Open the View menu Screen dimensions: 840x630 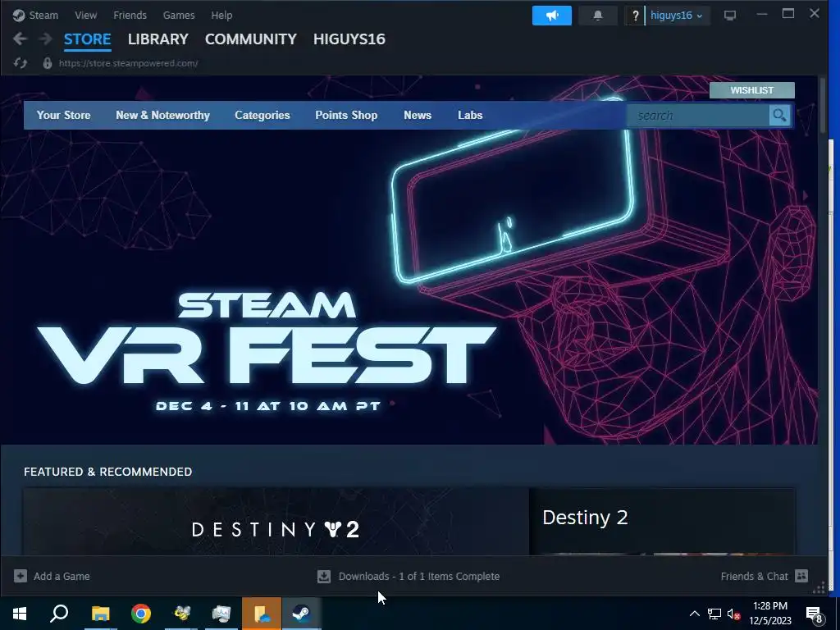point(85,16)
